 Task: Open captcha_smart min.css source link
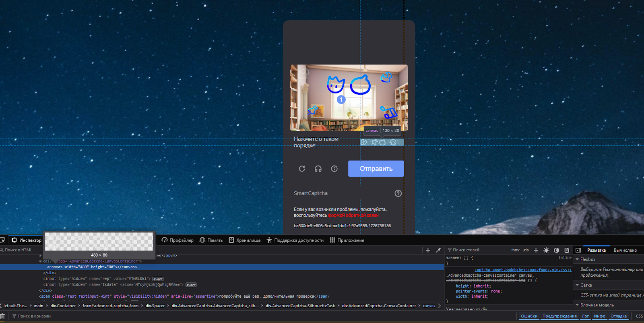pos(523,270)
